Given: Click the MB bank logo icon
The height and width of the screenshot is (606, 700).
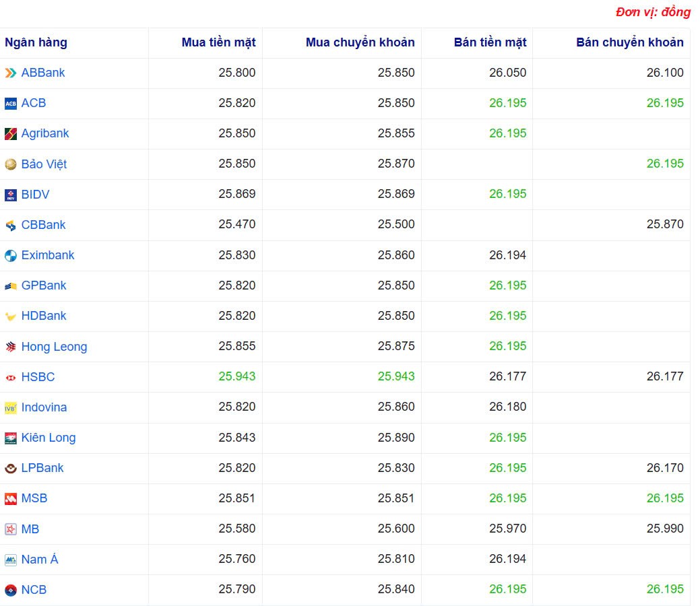Looking at the screenshot, I should click(x=9, y=529).
